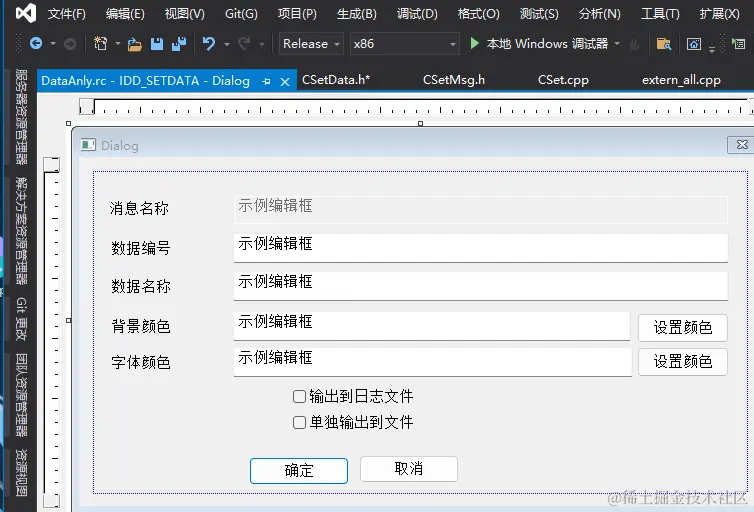Undo the last action via toolbar
The image size is (754, 512).
click(x=209, y=44)
